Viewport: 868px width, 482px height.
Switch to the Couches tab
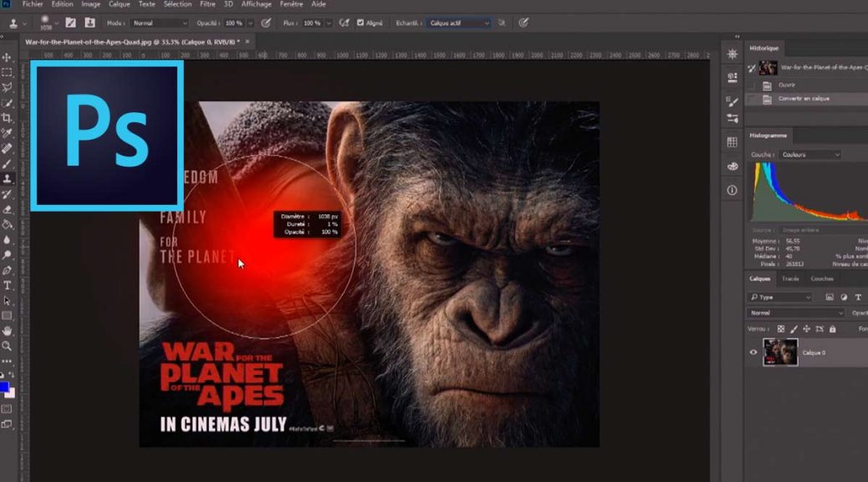coord(821,279)
